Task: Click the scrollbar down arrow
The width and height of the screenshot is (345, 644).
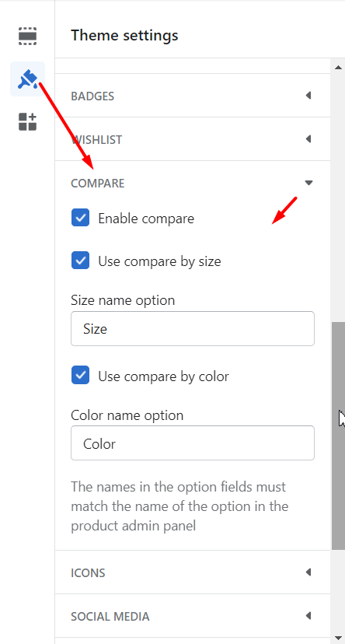Action: [x=338, y=638]
